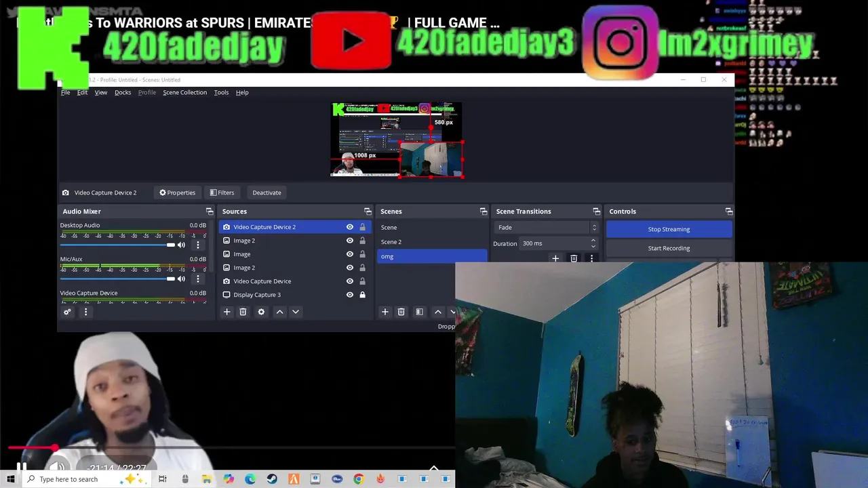Image resolution: width=868 pixels, height=488 pixels.
Task: Open transition properties three-dot icon
Action: click(x=591, y=258)
